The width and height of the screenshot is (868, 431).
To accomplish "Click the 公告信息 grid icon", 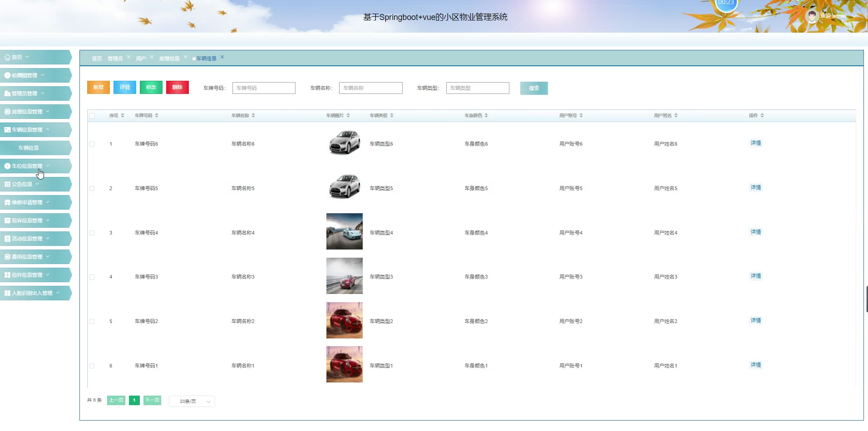I will [7, 184].
